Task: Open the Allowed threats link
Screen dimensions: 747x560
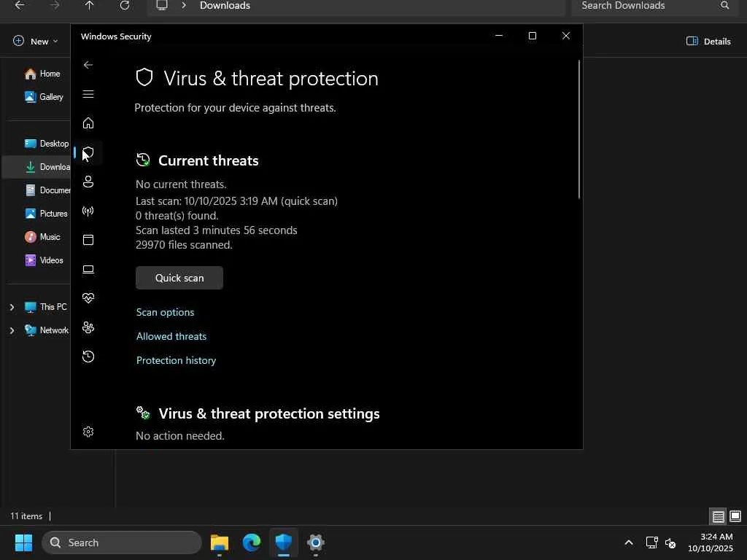Action: 171,336
